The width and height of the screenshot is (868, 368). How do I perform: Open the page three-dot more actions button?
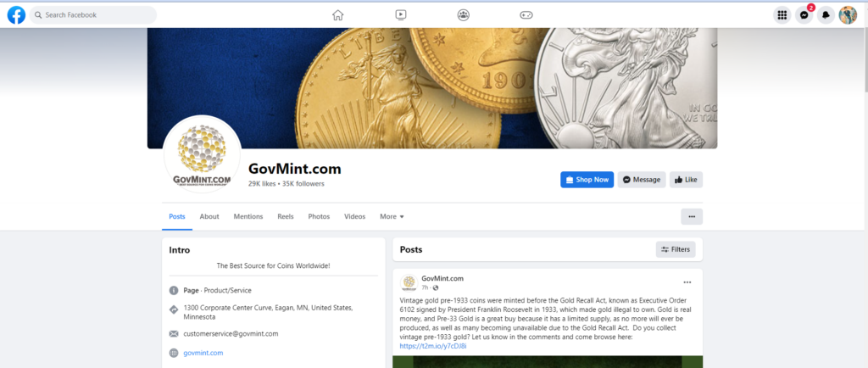pyautogui.click(x=692, y=216)
